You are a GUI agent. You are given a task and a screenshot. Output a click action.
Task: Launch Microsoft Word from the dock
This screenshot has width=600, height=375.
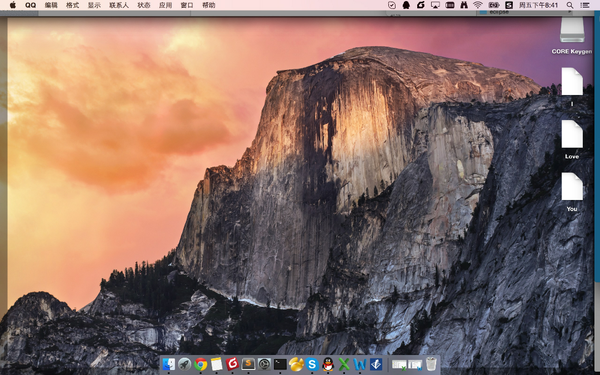[x=360, y=364]
